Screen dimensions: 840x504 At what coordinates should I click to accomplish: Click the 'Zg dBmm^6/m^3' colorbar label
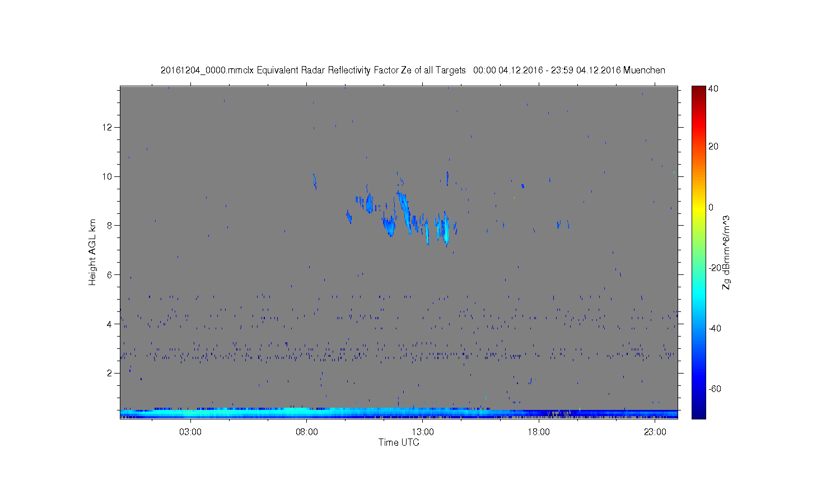(x=726, y=252)
